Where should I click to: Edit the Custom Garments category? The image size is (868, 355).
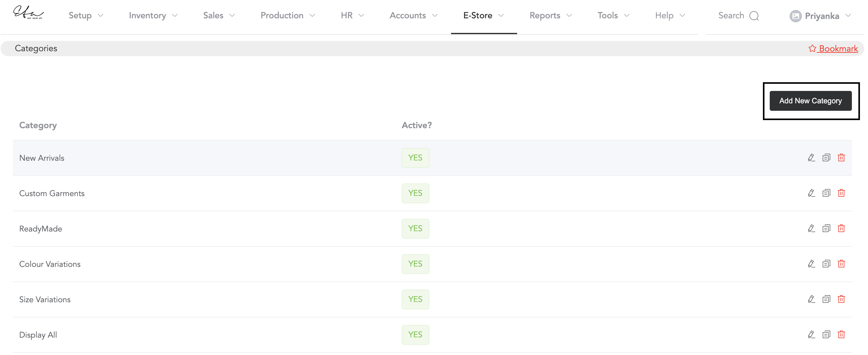click(811, 193)
